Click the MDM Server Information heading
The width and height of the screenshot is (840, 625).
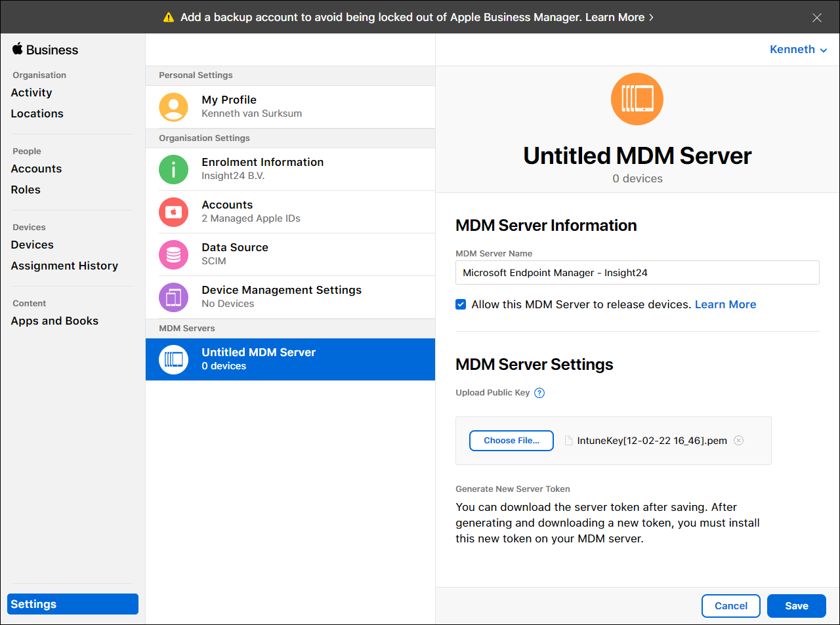(x=546, y=225)
